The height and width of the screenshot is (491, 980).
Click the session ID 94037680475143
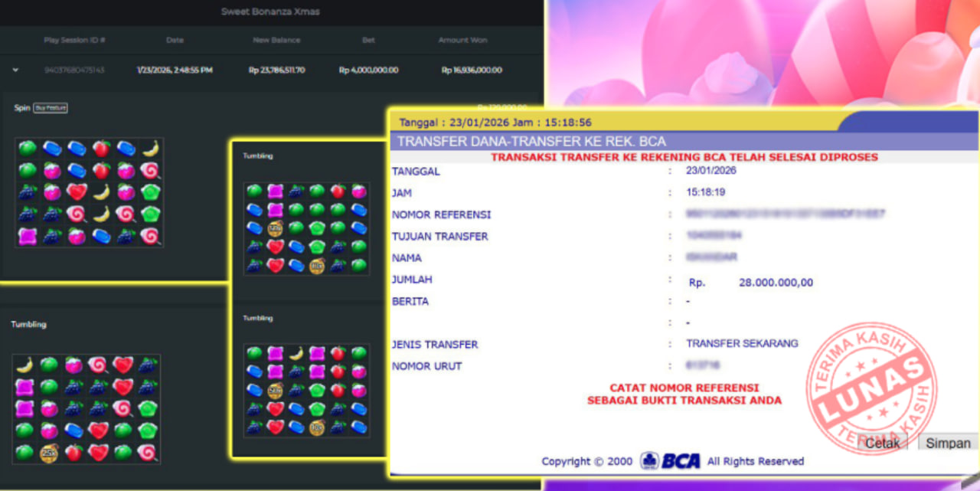pos(74,70)
